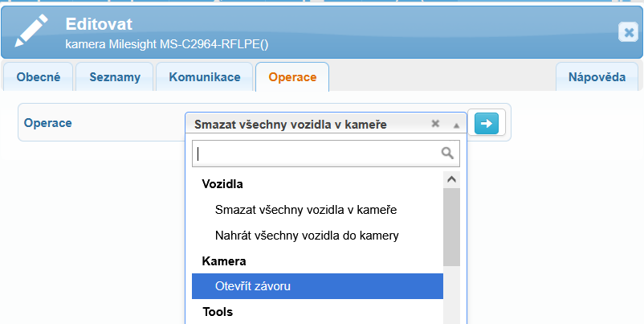
Task: Collapse Operace dropdown with triangle arrow
Action: coord(456,125)
